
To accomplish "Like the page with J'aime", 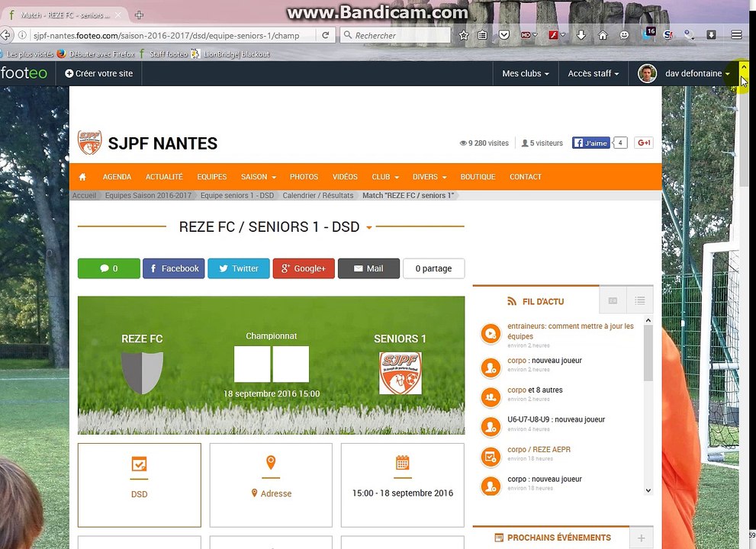I will click(x=591, y=143).
